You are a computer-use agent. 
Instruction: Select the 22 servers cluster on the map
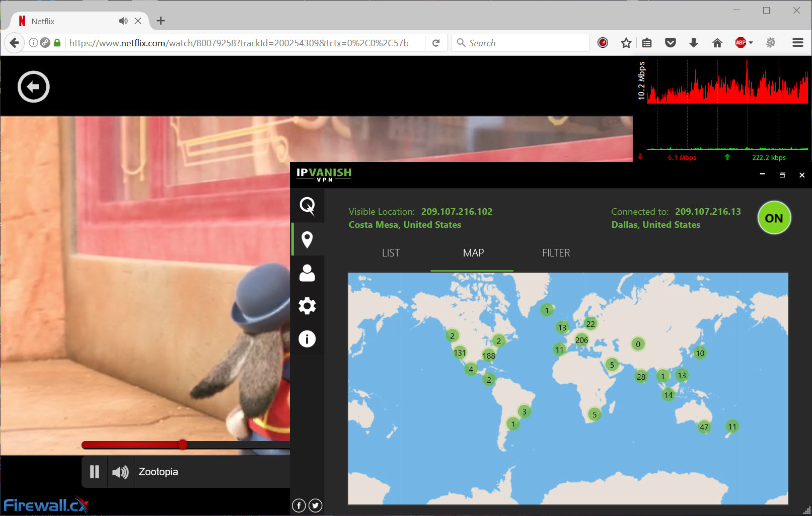pyautogui.click(x=590, y=324)
